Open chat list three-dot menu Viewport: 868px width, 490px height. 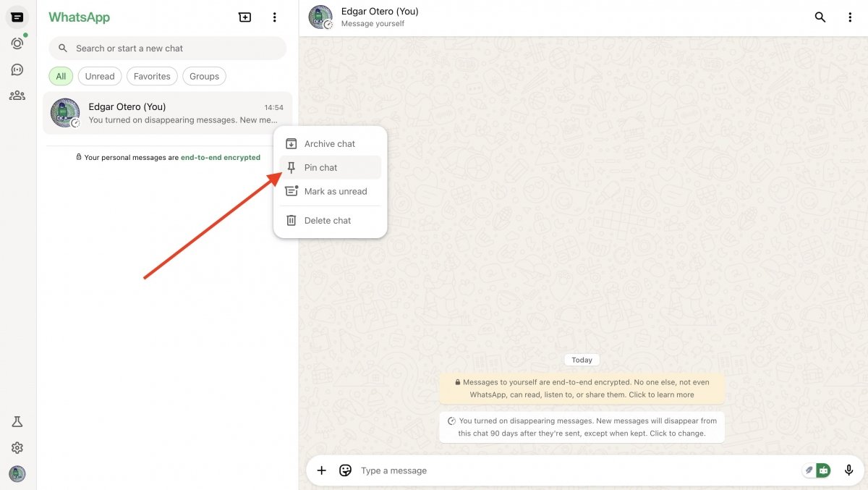(x=275, y=17)
